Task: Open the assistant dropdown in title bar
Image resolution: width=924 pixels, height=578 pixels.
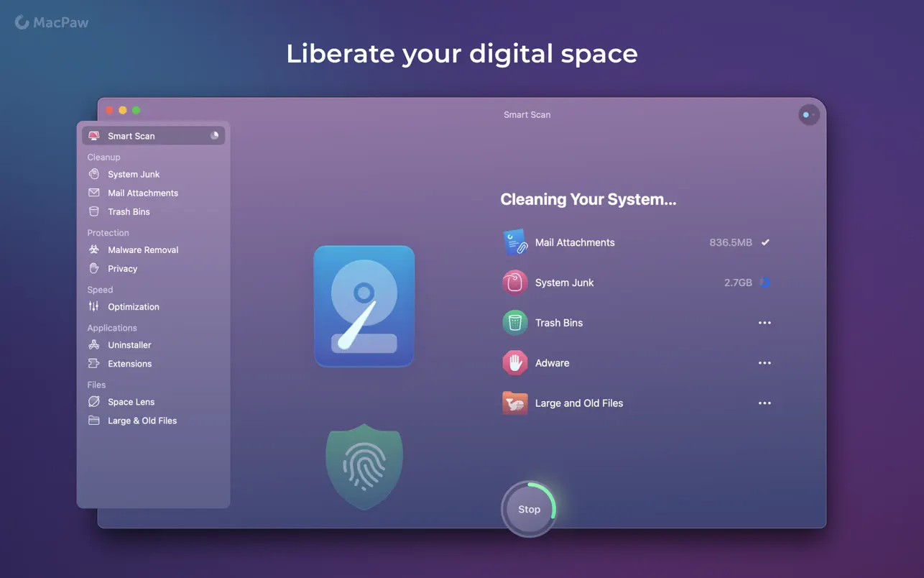Action: tap(809, 115)
